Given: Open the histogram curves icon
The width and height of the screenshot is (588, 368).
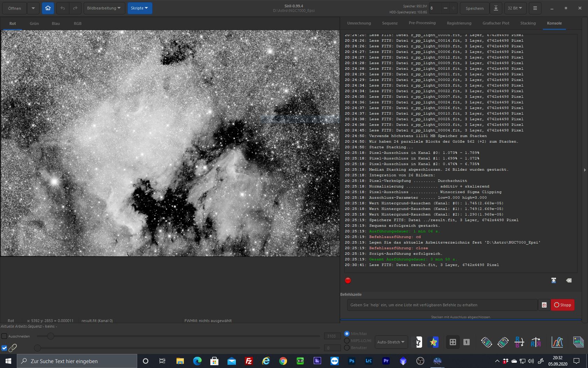Looking at the screenshot, I should click(557, 342).
